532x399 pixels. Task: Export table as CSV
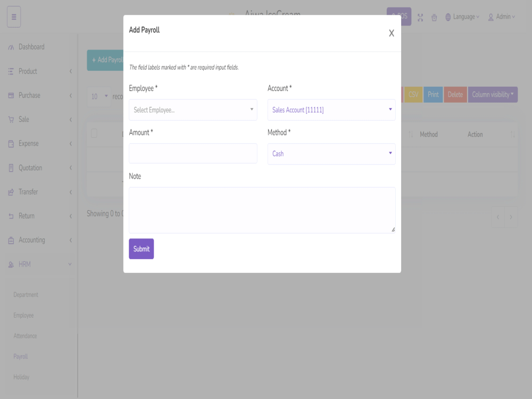[413, 94]
